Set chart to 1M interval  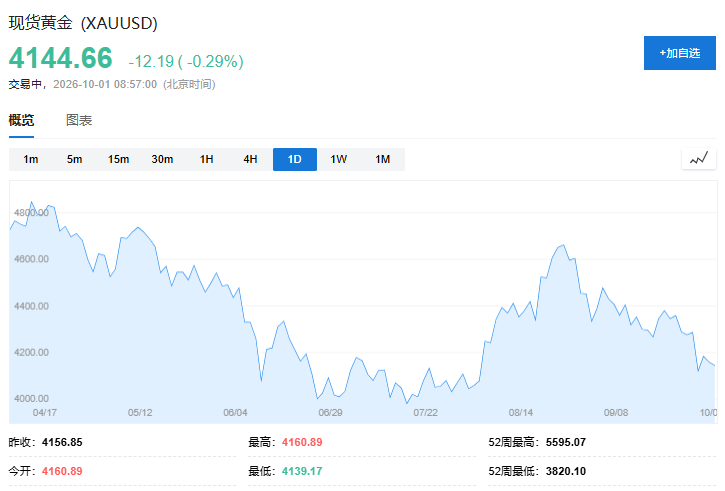(x=382, y=160)
